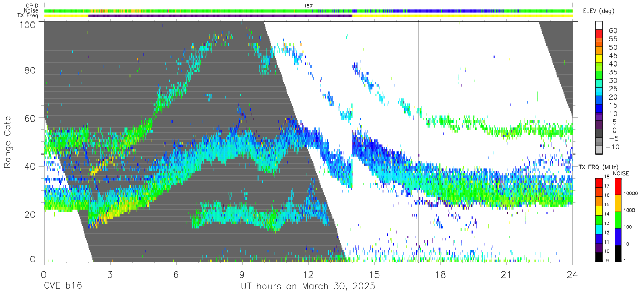Select the light gray bottom ELEV segment
The height and width of the screenshot is (297, 644).
[599, 150]
